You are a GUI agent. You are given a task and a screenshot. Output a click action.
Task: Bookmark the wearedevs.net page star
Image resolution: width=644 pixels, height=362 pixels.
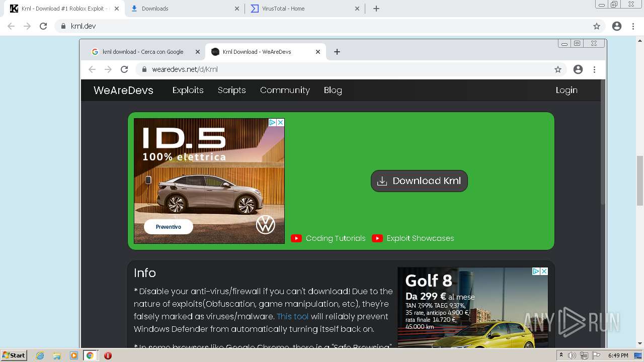(558, 69)
